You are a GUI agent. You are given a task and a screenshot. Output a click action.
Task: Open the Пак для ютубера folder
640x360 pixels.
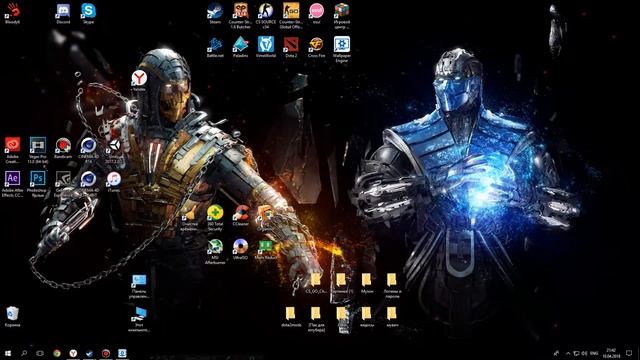pos(316,319)
